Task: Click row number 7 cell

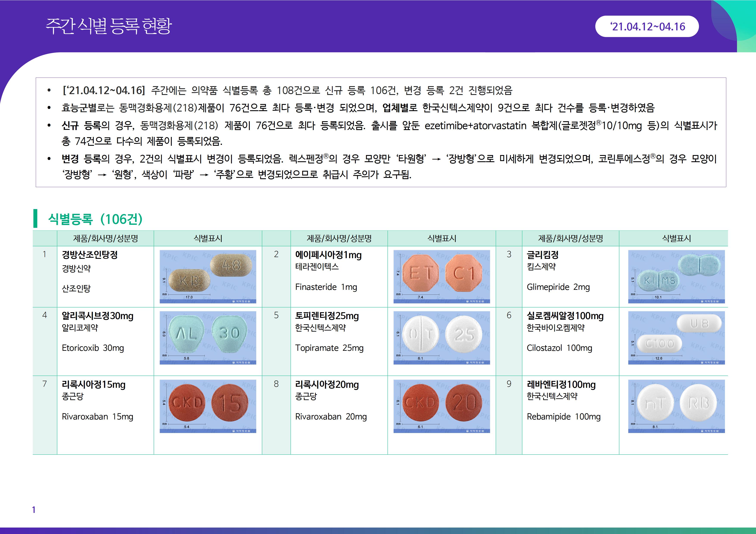Action: click(x=45, y=384)
